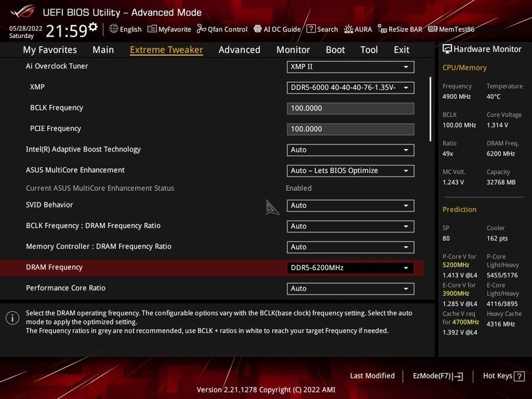Expand the XMP profile dropdown

click(x=349, y=87)
